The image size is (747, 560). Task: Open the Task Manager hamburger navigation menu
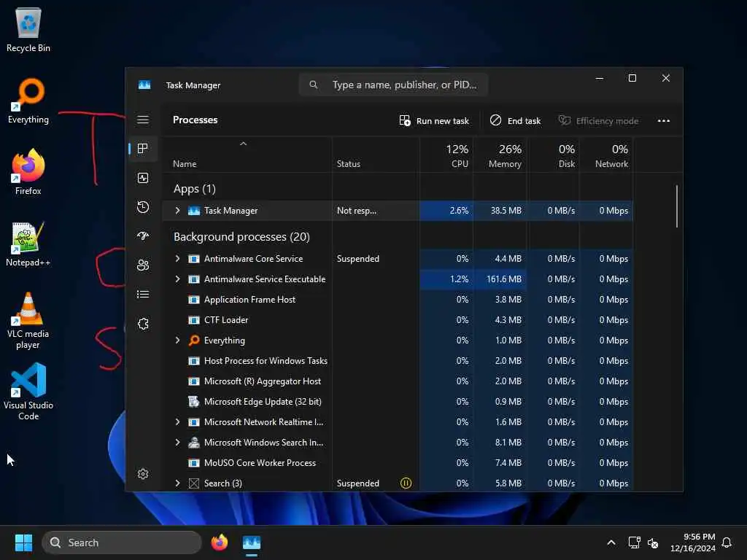coord(143,120)
